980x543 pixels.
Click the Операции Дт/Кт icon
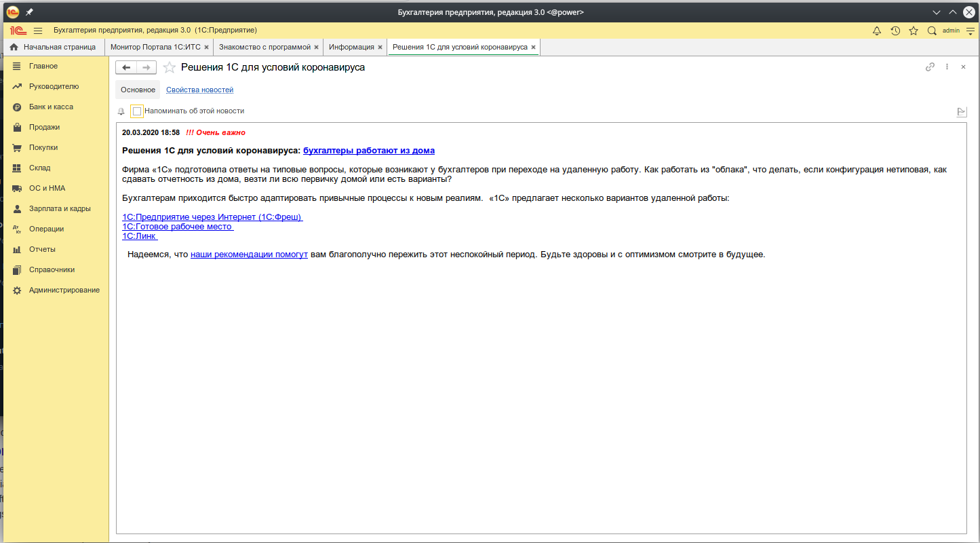tap(17, 229)
